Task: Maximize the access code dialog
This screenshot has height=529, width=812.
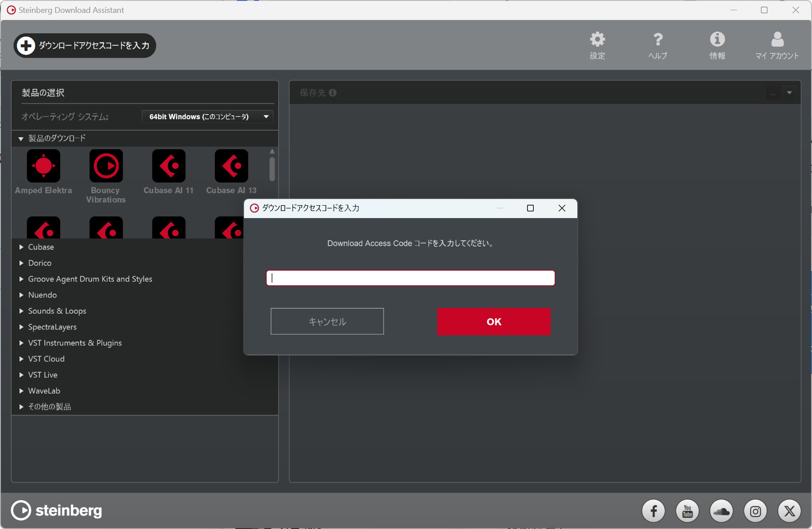Action: 530,208
